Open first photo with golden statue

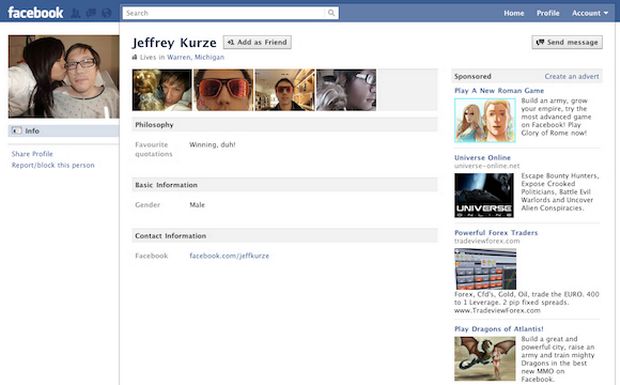click(162, 90)
